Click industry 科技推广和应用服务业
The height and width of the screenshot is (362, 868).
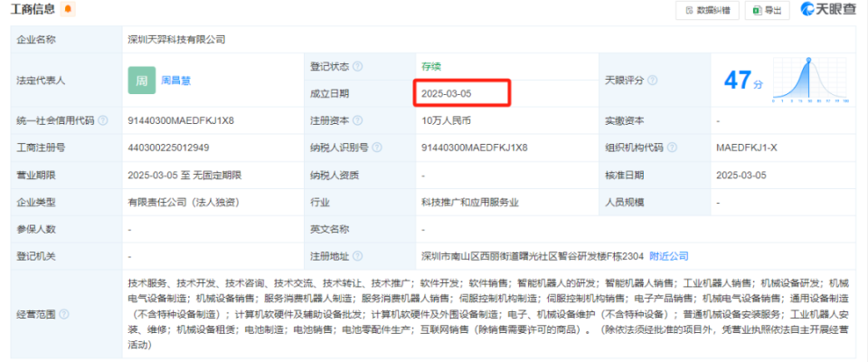pos(470,203)
